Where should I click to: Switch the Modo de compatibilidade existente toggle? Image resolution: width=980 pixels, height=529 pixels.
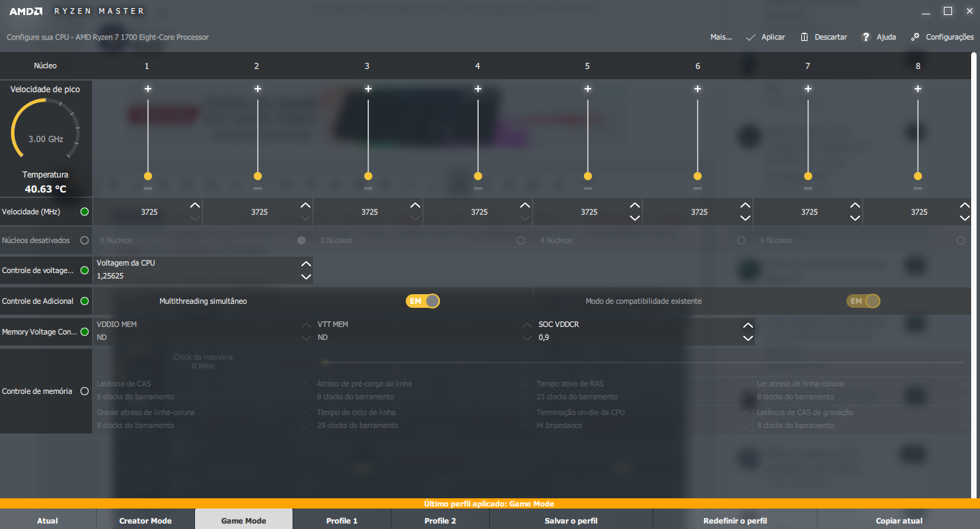coord(863,301)
